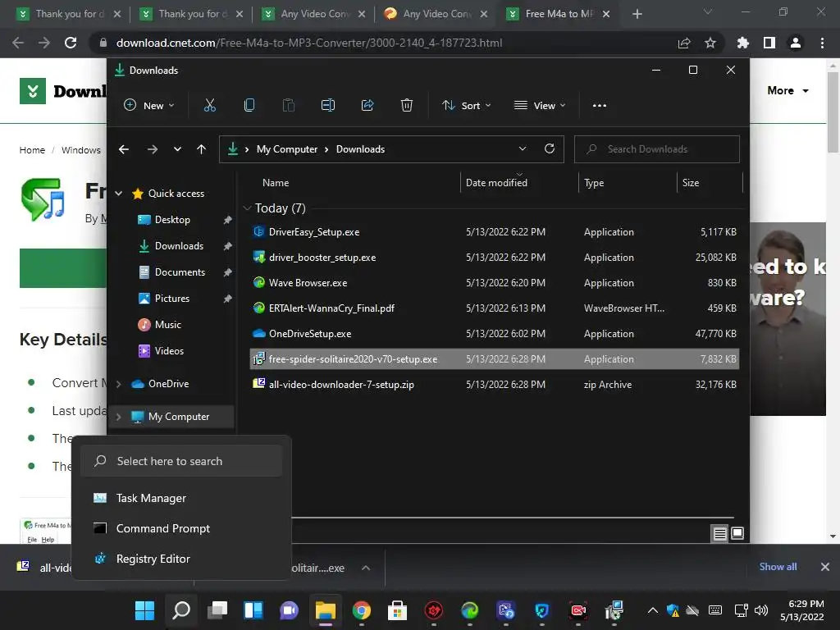
Task: Go back in the Explorer window
Action: tap(124, 149)
